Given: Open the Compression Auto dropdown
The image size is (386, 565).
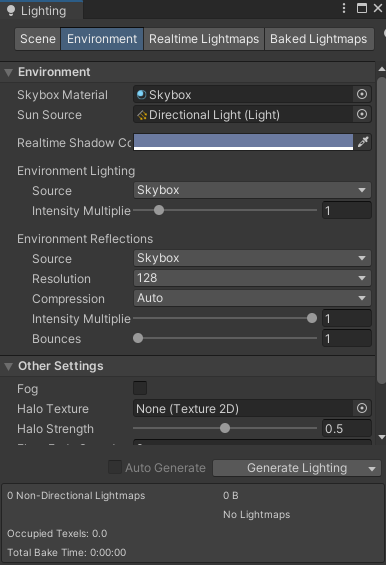Looking at the screenshot, I should coord(252,298).
